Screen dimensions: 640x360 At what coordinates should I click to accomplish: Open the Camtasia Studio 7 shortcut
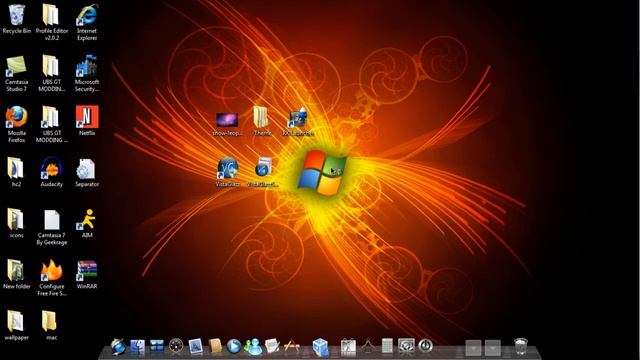tap(16, 73)
